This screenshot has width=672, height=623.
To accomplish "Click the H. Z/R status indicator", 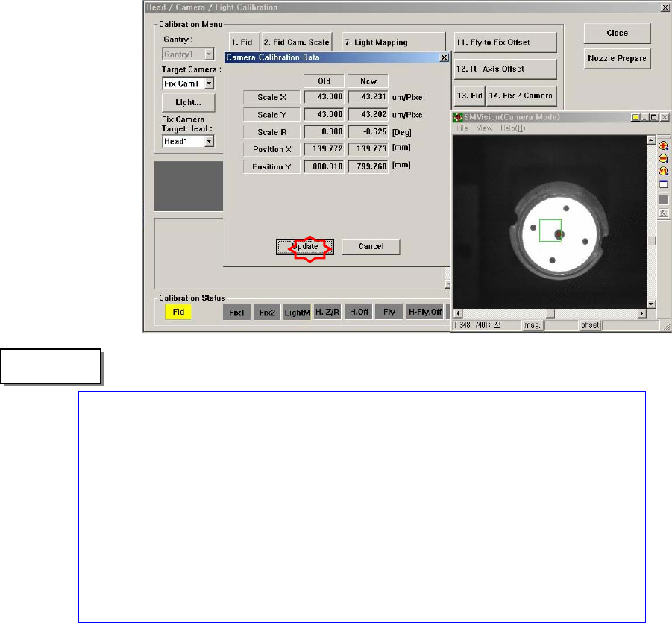I will click(327, 312).
